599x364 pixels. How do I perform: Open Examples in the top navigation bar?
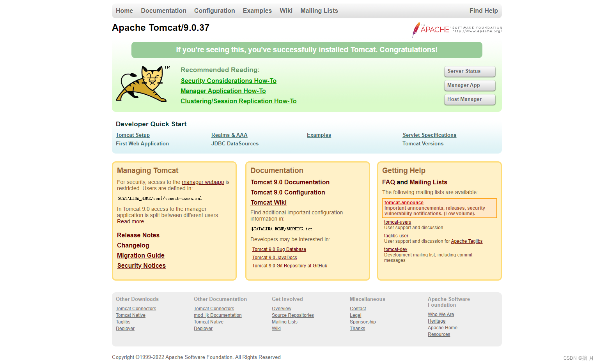[x=257, y=11]
